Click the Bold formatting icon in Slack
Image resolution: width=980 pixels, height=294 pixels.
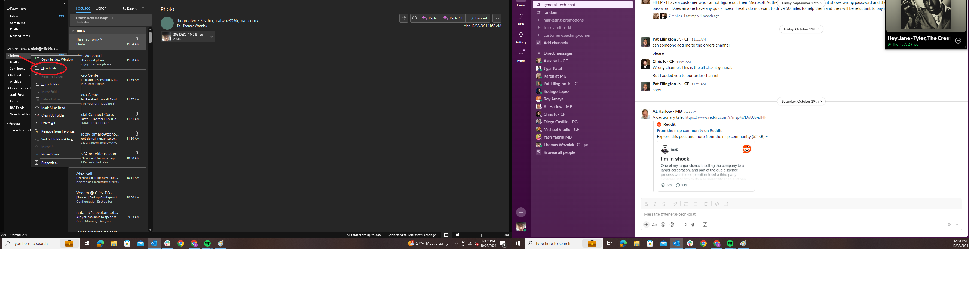(x=646, y=204)
